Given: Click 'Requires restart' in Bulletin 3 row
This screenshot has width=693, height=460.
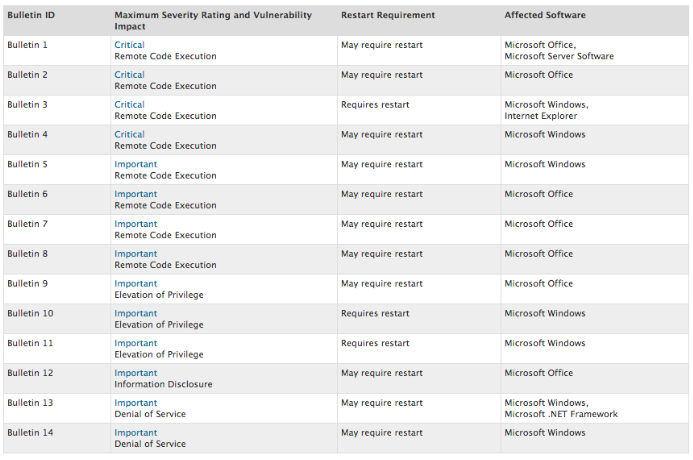Looking at the screenshot, I should pos(375,105).
